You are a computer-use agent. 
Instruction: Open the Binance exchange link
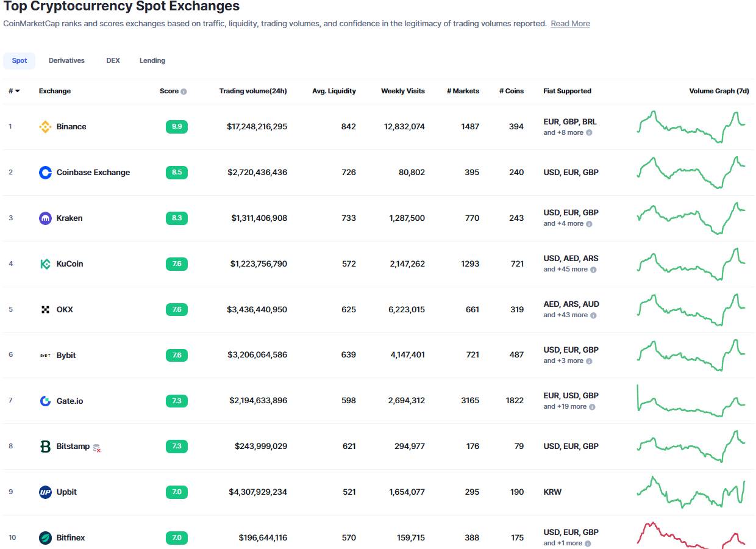click(71, 127)
